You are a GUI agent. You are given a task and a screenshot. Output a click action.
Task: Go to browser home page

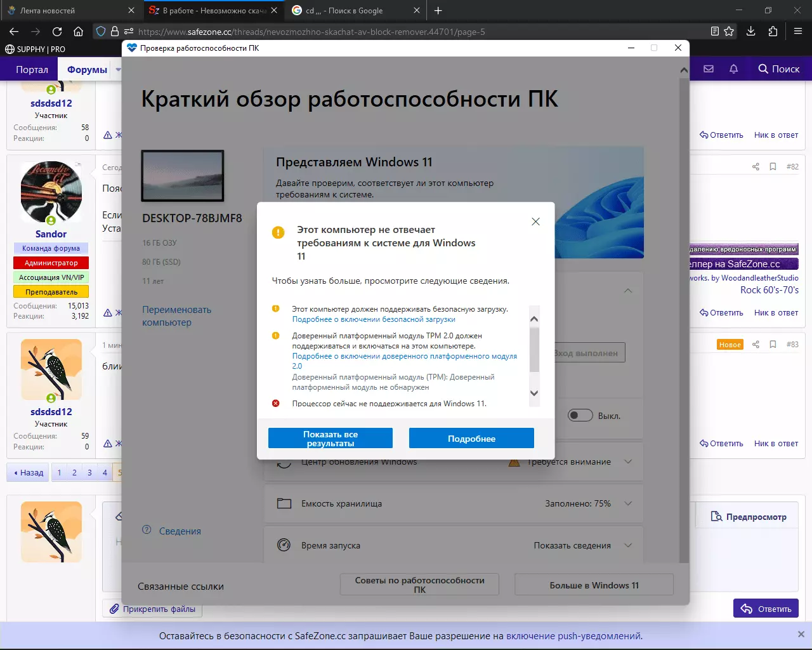pyautogui.click(x=79, y=31)
